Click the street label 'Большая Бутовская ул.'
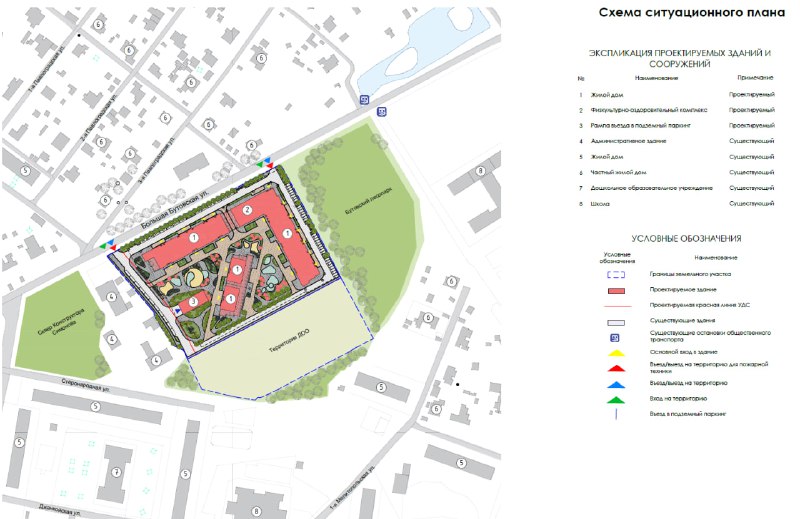 pyautogui.click(x=174, y=209)
